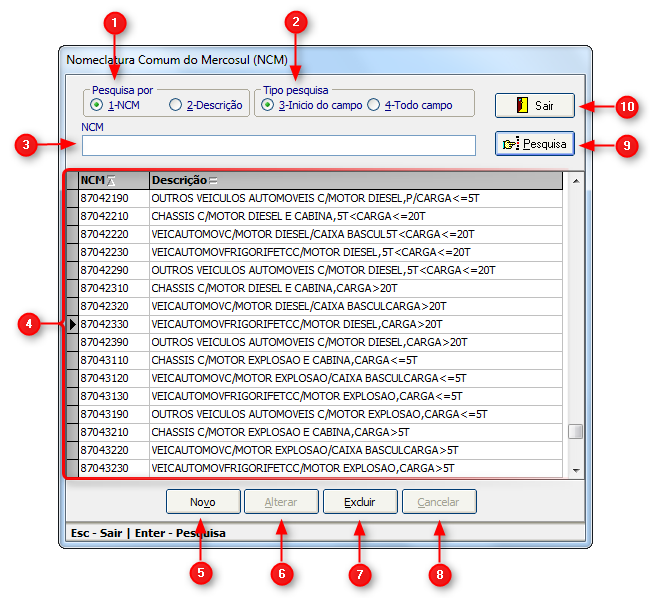Click scrollbar down arrow of the grid
The height and width of the screenshot is (598, 655).
pyautogui.click(x=576, y=471)
